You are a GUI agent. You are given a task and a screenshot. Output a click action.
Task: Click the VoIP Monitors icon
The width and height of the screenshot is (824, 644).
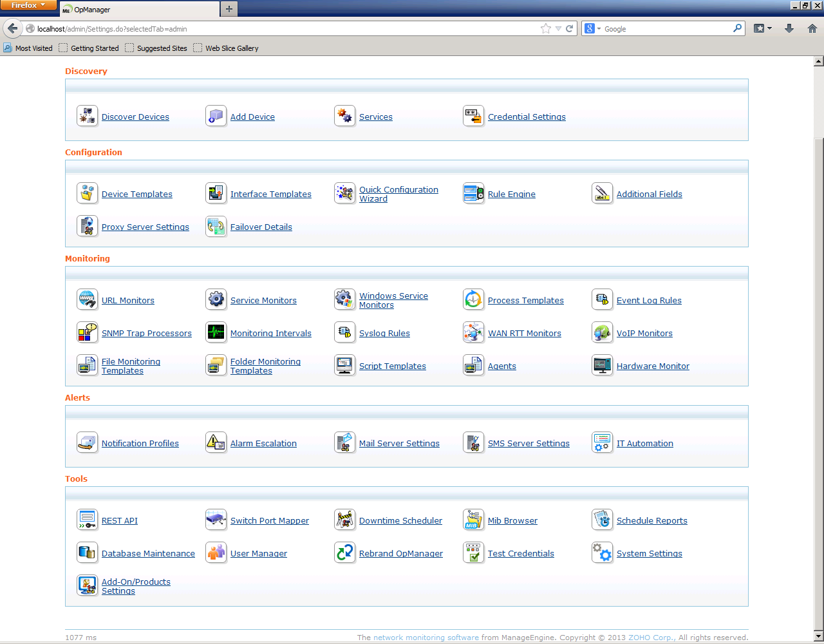pos(602,332)
